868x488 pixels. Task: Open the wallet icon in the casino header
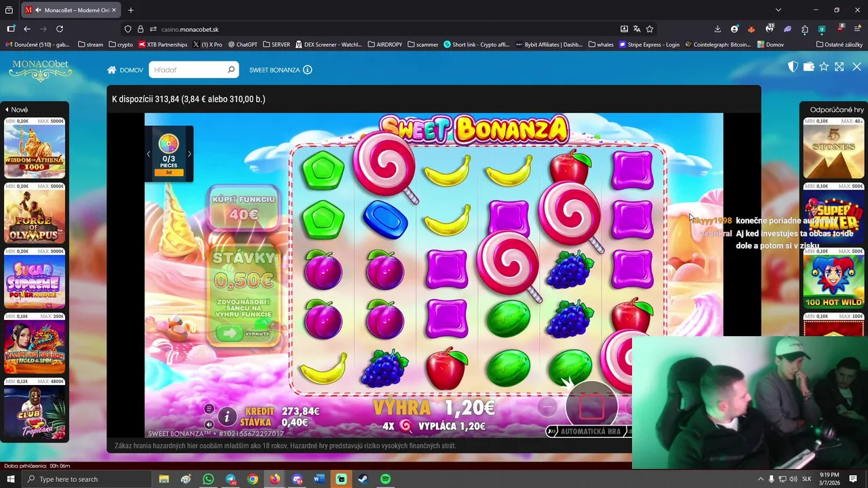808,66
